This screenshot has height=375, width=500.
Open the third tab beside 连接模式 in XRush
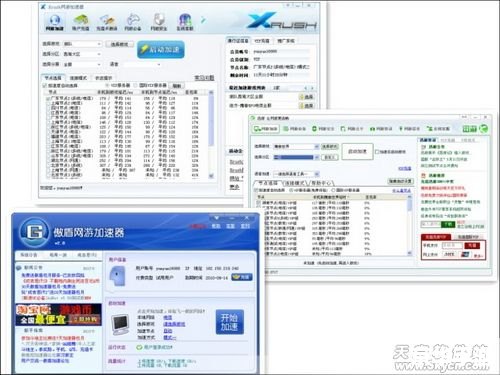tap(104, 78)
